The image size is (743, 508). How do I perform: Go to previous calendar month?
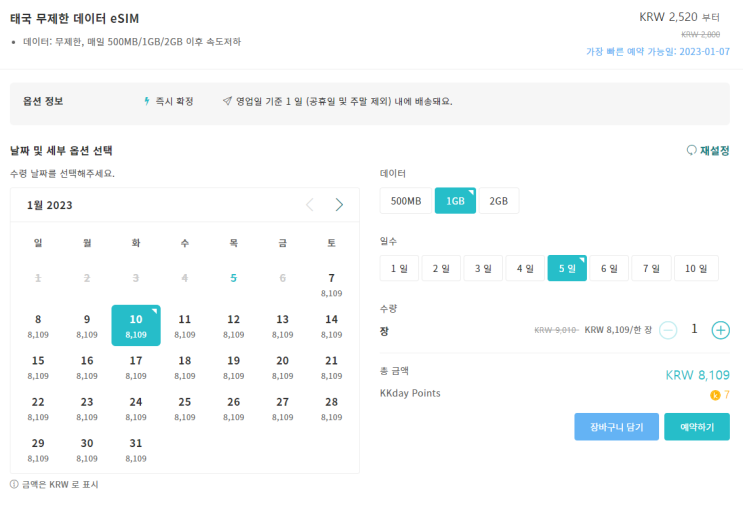point(310,205)
